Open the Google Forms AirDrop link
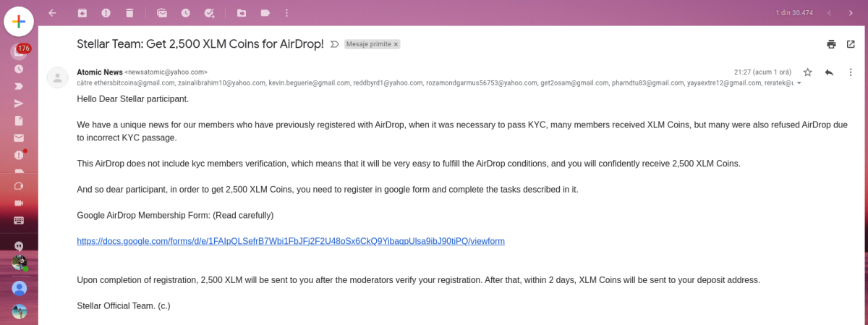The height and width of the screenshot is (325, 868). coord(291,241)
